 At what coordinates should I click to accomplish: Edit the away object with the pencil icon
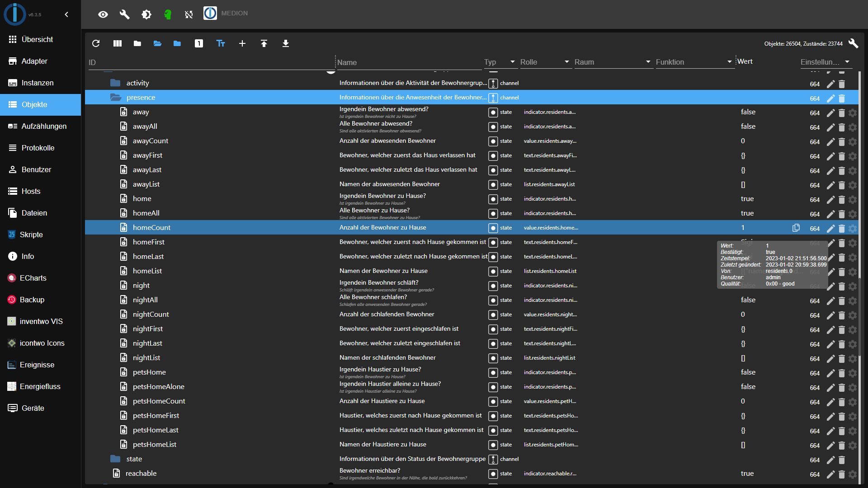tap(830, 113)
